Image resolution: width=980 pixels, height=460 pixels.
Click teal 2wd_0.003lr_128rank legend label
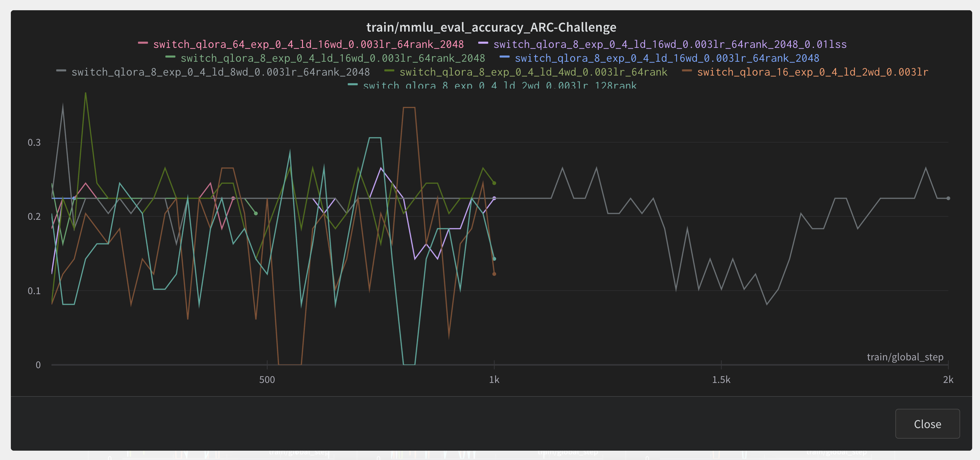(x=500, y=85)
